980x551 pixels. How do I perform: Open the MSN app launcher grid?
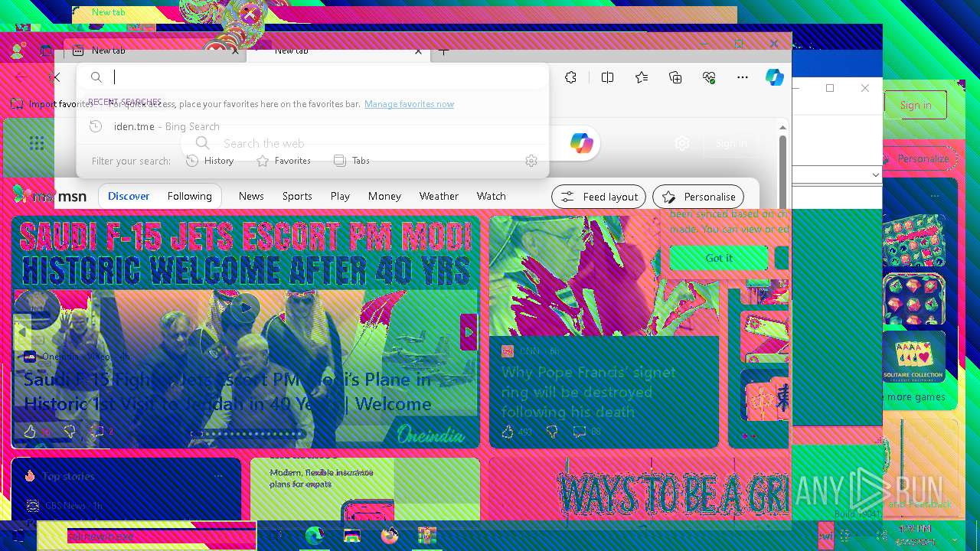coord(37,143)
